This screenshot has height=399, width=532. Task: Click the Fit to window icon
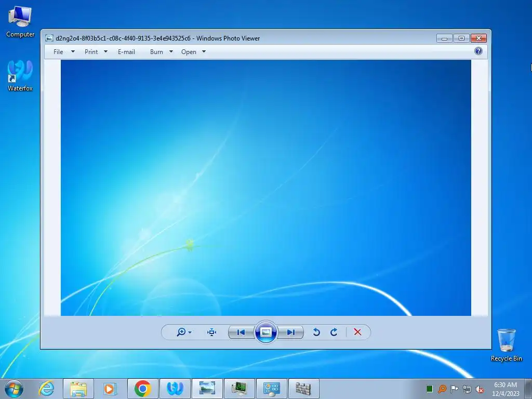coord(212,332)
